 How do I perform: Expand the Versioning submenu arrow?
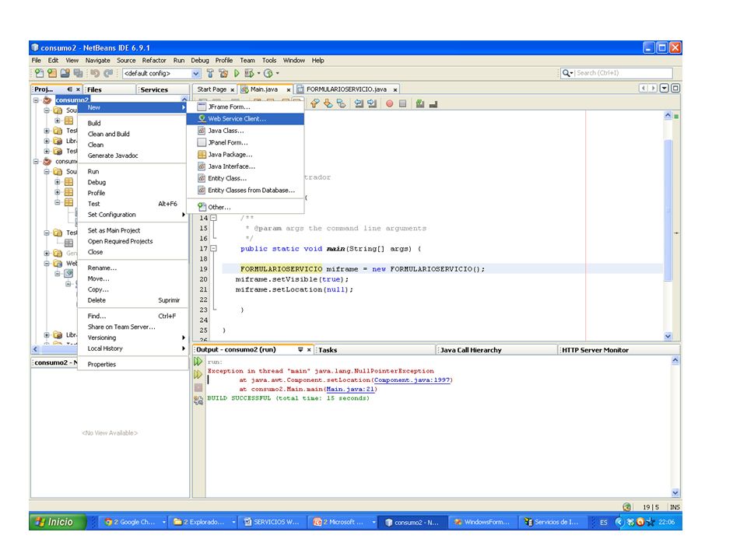(183, 338)
